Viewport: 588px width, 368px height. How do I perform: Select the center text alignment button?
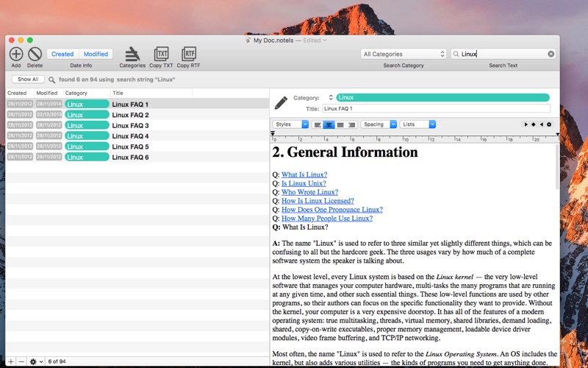[329, 124]
